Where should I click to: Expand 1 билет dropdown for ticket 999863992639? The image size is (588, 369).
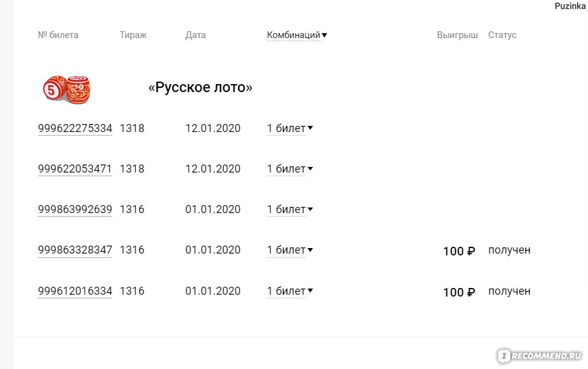coord(290,209)
